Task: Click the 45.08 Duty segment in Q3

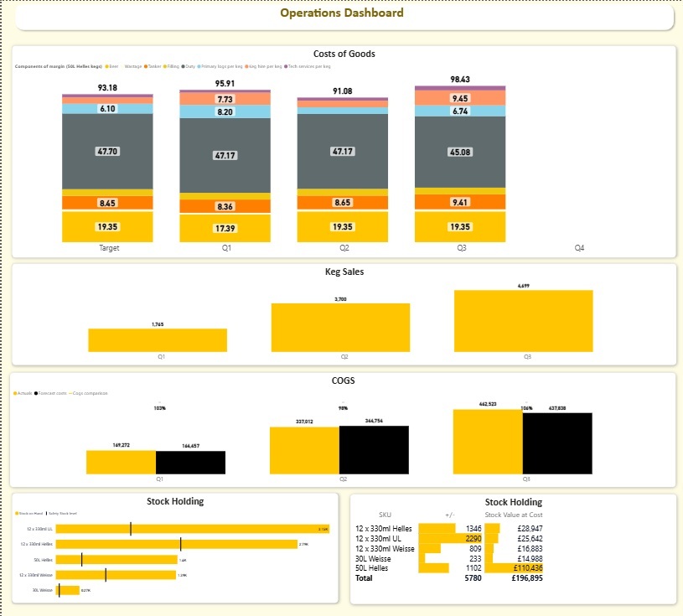Action: point(460,152)
